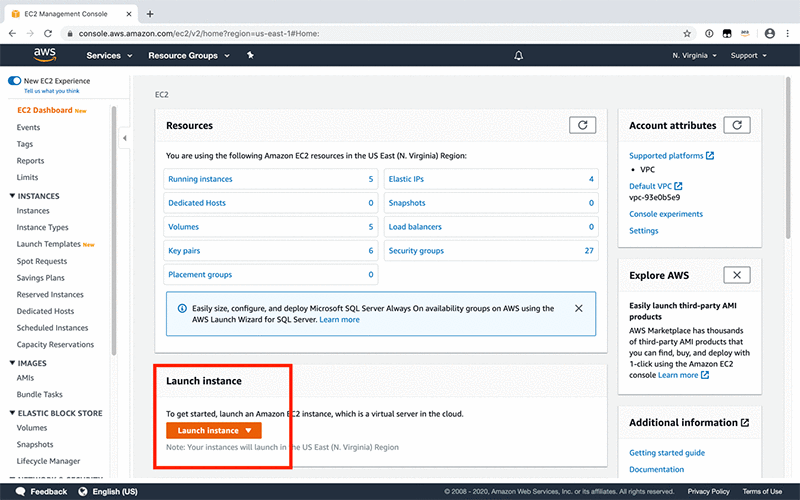
Task: Open Launch Templates in sidebar
Action: pyautogui.click(x=48, y=244)
